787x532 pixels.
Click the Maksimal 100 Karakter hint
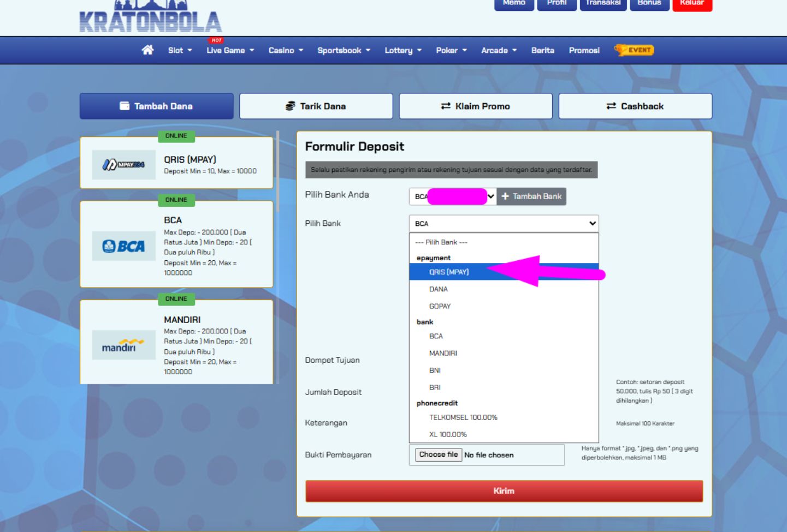[x=645, y=423]
